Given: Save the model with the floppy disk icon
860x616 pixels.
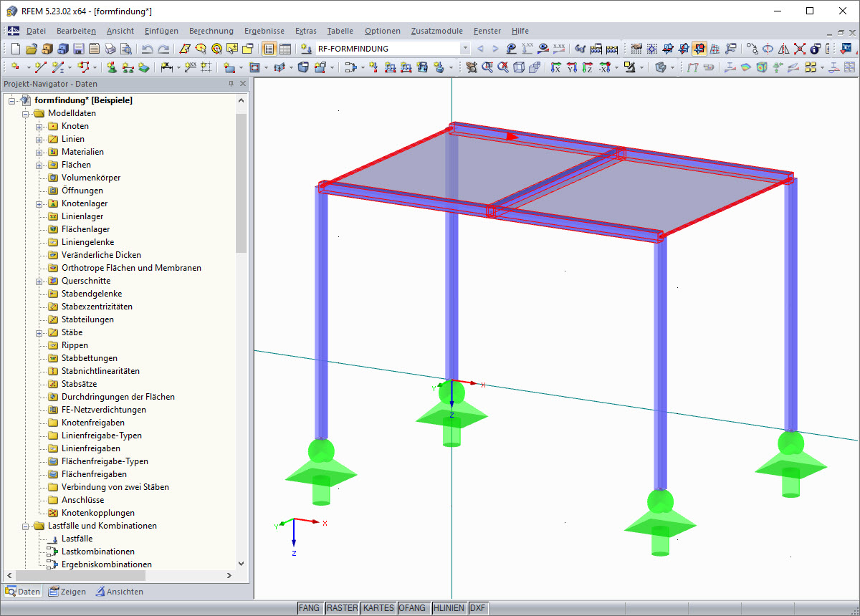Looking at the screenshot, I should coord(79,49).
